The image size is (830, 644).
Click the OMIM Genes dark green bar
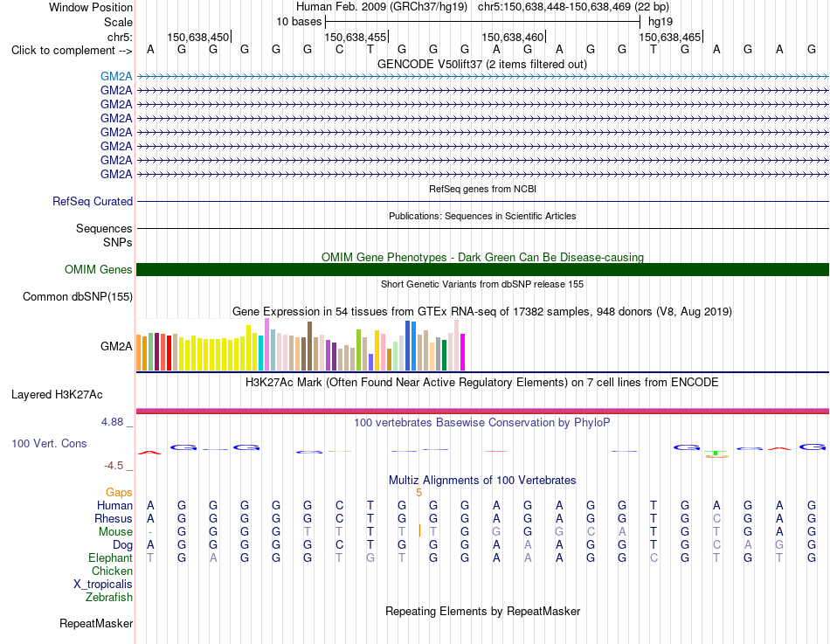tap(482, 269)
